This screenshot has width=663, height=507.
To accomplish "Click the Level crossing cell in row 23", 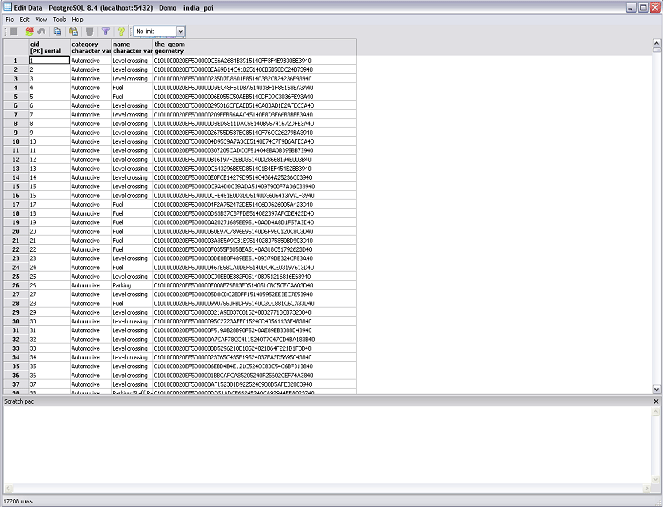I will (x=132, y=258).
